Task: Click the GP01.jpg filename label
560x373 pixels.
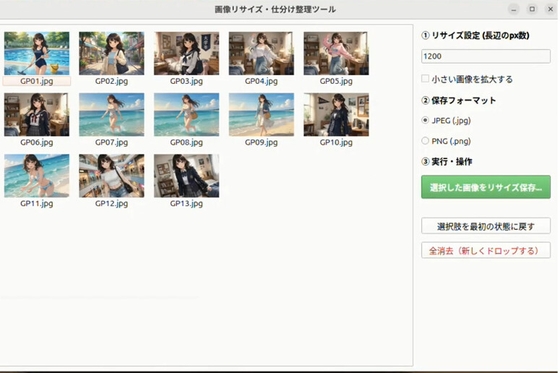Action: click(37, 81)
